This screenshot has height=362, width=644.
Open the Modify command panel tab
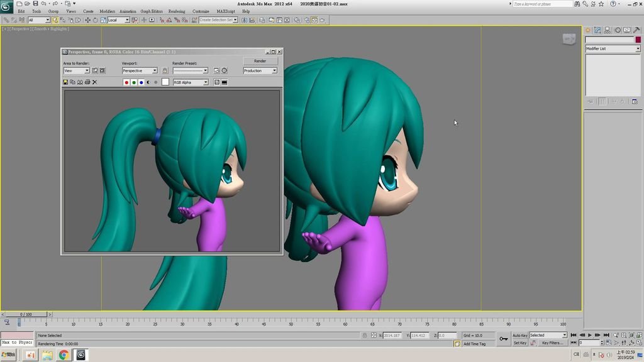[597, 30]
